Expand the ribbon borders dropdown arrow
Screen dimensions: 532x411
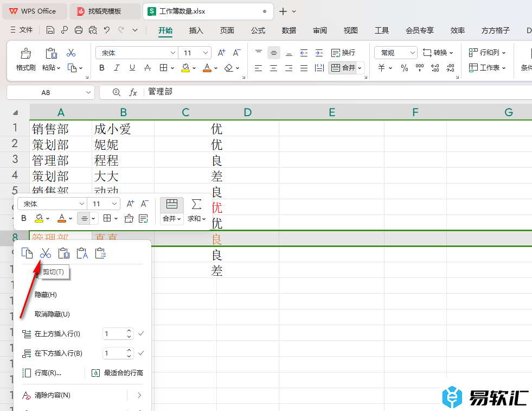point(172,68)
